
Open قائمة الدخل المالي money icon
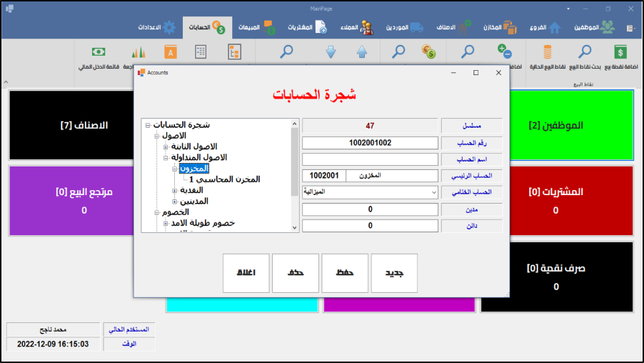pos(99,52)
